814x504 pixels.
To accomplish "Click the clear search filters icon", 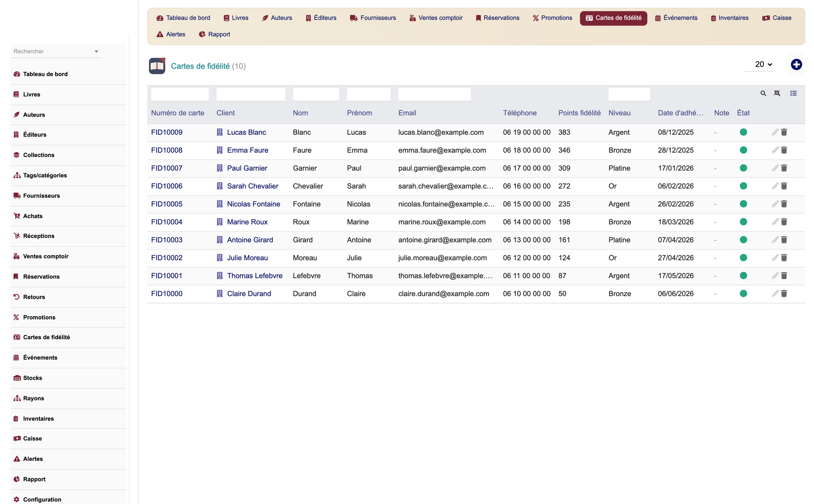I will coord(777,93).
